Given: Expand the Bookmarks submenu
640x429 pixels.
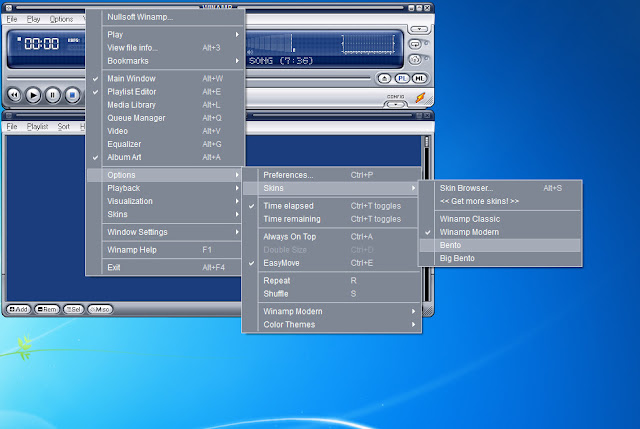Looking at the screenshot, I should point(165,61).
